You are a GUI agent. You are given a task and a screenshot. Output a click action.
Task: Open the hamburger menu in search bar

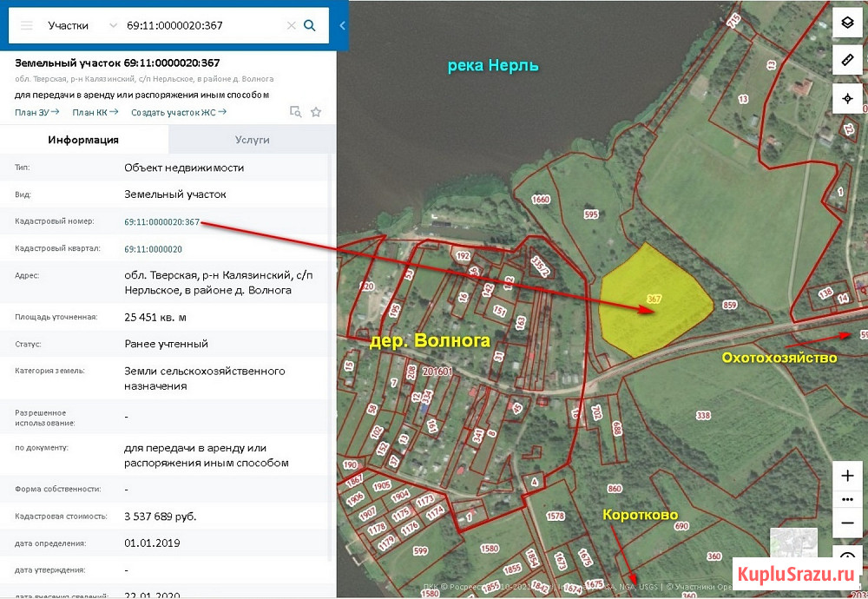click(27, 25)
